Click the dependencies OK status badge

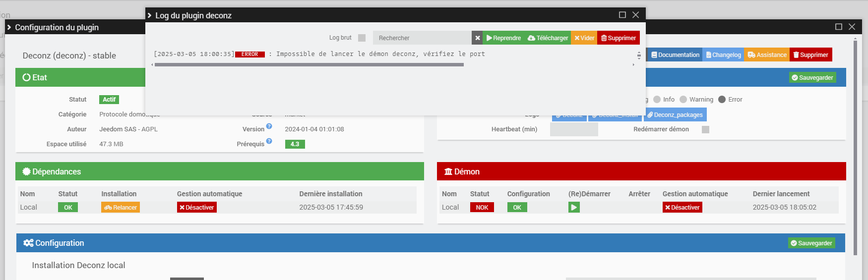point(68,207)
